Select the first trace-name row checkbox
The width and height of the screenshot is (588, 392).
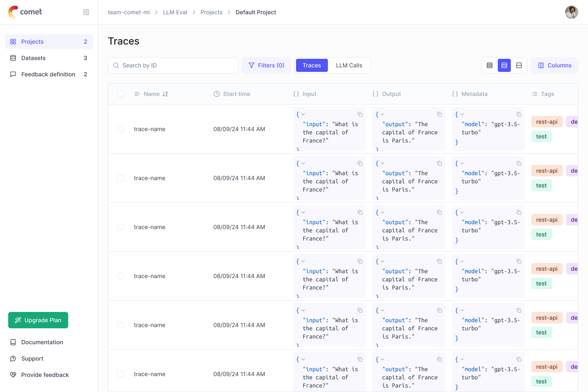point(121,129)
